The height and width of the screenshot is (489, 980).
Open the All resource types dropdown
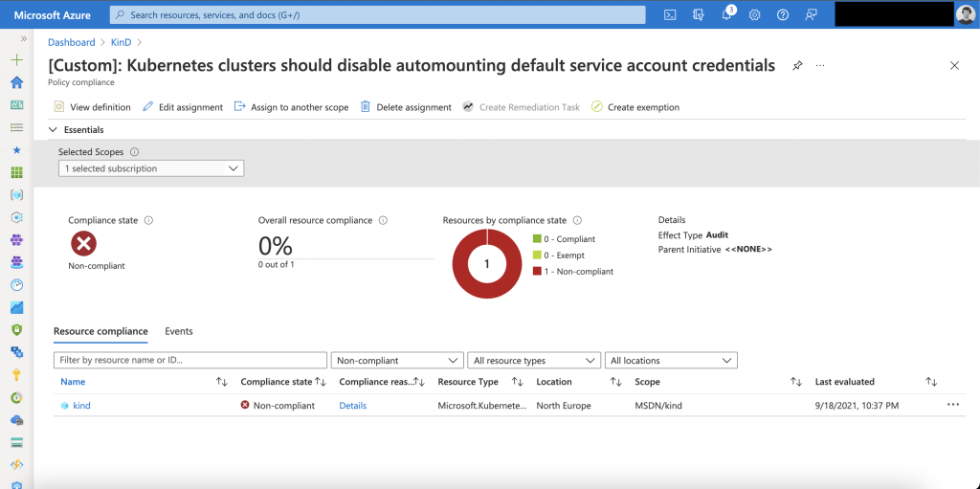coord(534,361)
